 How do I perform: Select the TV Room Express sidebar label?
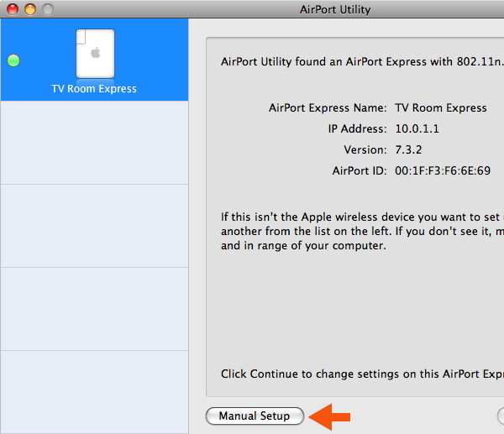[x=94, y=89]
